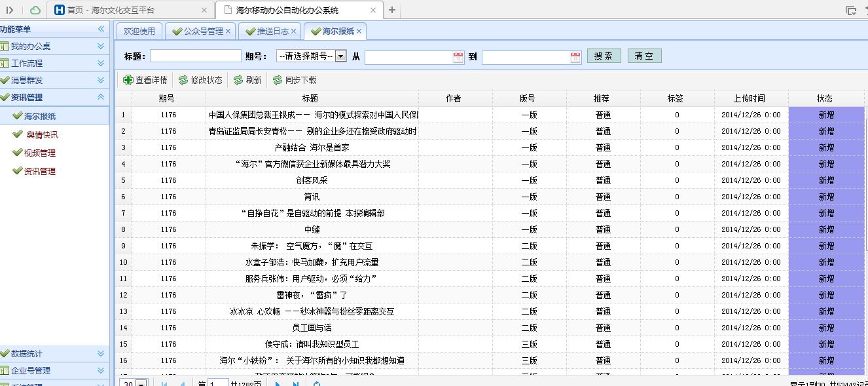Switch to the 欢迎使用 tab
The image size is (868, 386).
tap(139, 31)
